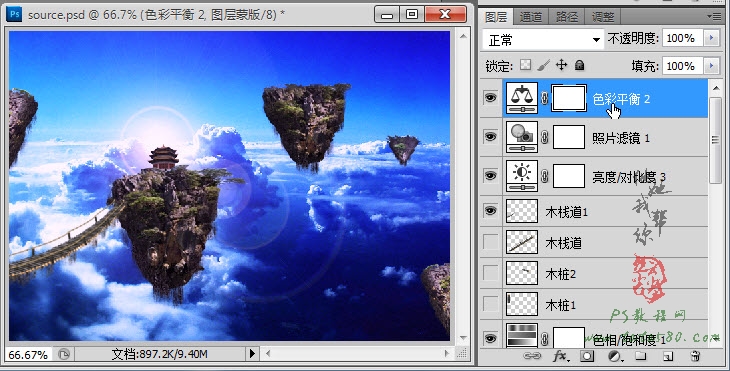The image size is (730, 371).
Task: Click the status bar document info icon
Action: point(64,354)
